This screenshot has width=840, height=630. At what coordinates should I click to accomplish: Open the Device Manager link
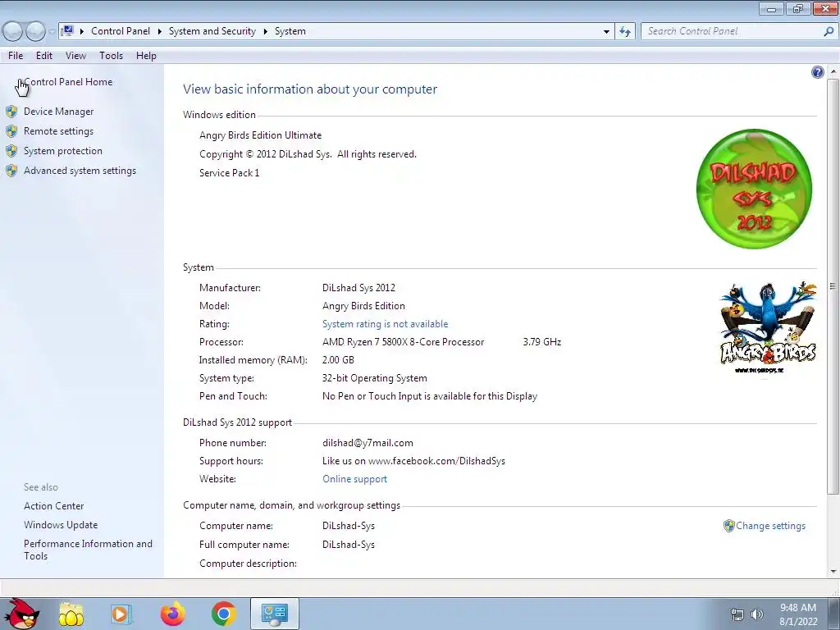pos(59,112)
